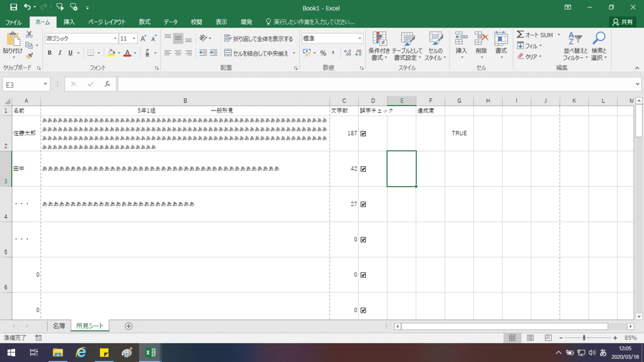Open セルのスタイル cell styles
The height and width of the screenshot is (362, 644).
click(435, 46)
